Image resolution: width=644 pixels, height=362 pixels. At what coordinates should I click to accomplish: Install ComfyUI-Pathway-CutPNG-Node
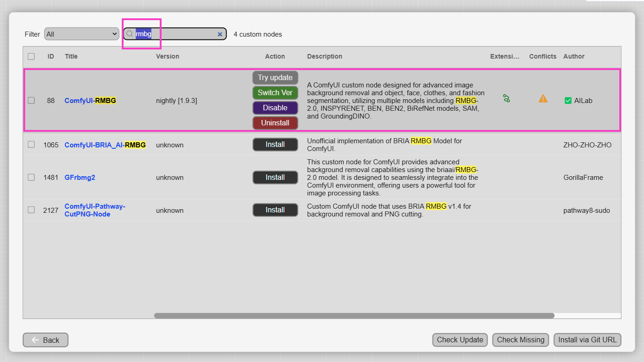pyautogui.click(x=275, y=210)
